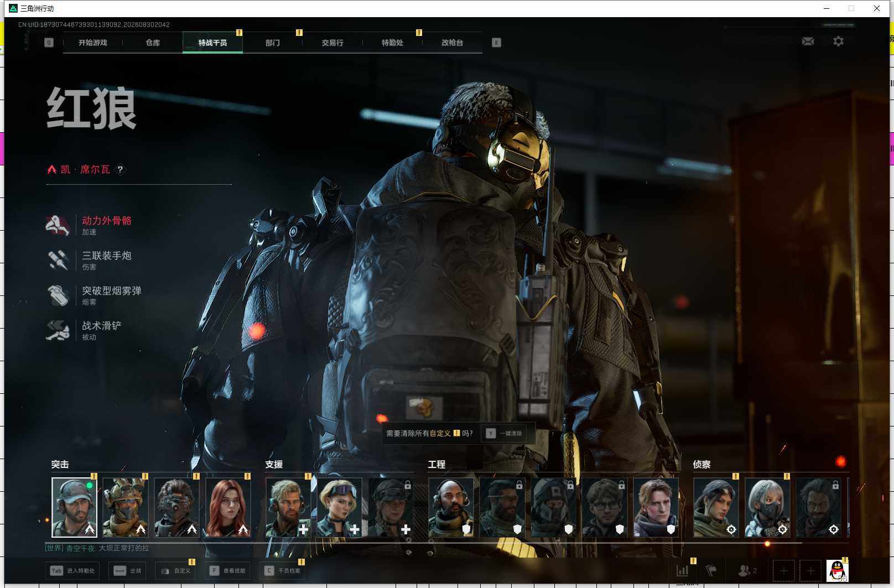
Task: Select the locked support operator portrait
Action: [x=391, y=507]
